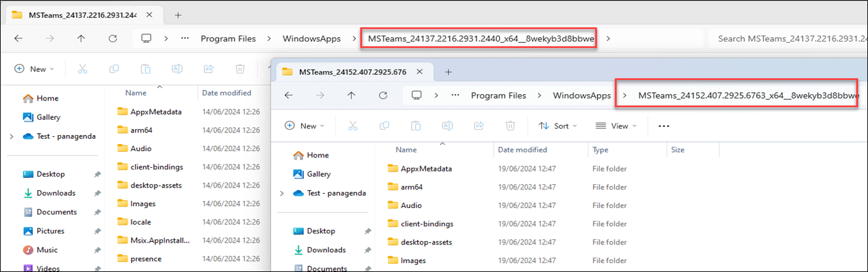Click the Rename icon in the front window toolbar
Image resolution: width=868 pixels, height=272 pixels.
(x=447, y=126)
